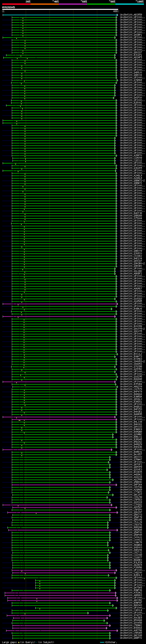This screenshot has height=644, width=146.
Task: Click the UniRef100_B4LIX8 hit label
Action: [131, 422]
